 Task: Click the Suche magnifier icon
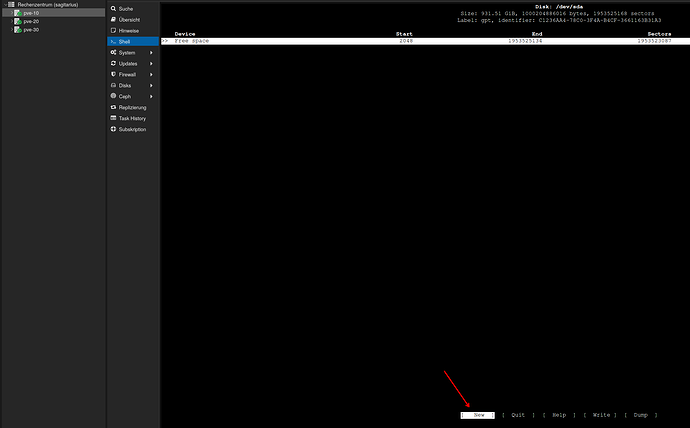click(113, 8)
